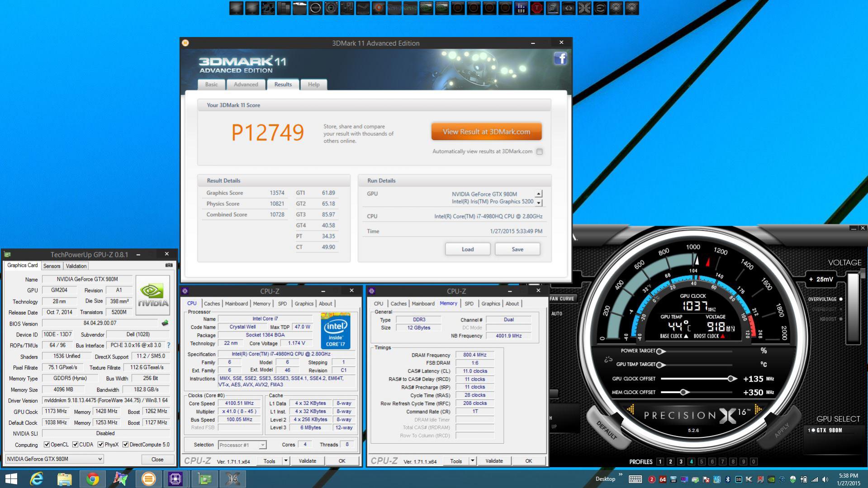Open the Windows Start button
The width and height of the screenshot is (868, 488).
[x=11, y=479]
